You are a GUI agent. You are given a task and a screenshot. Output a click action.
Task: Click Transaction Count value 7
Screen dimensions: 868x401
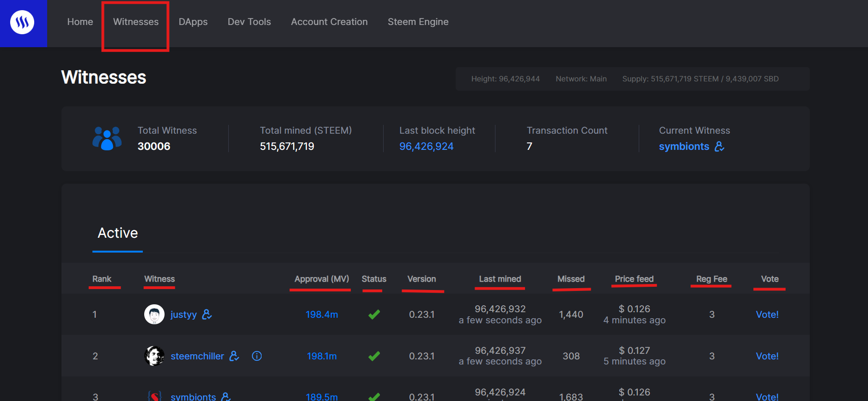529,147
